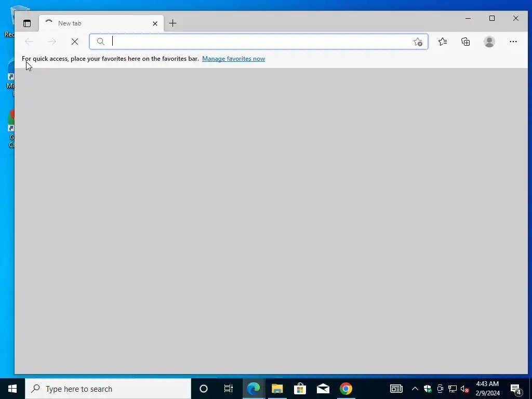
Task: Show hidden tray icons chevron
Action: tap(415, 389)
